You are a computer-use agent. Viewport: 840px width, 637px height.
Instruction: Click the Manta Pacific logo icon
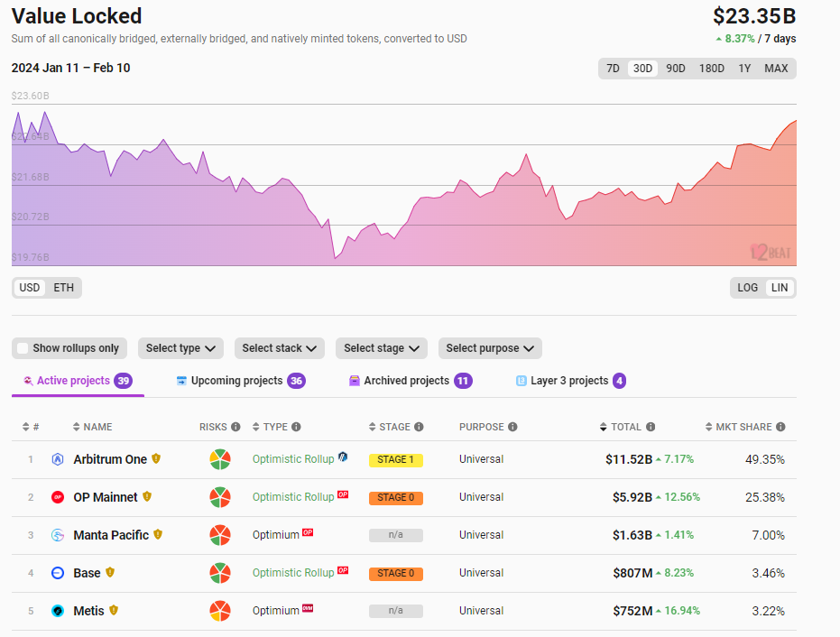pyautogui.click(x=58, y=535)
